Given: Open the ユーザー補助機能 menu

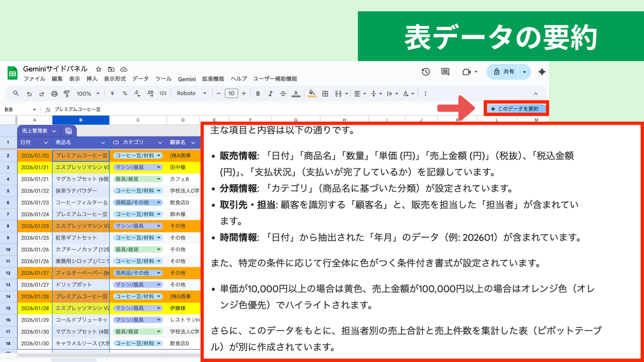Looking at the screenshot, I should click(275, 79).
